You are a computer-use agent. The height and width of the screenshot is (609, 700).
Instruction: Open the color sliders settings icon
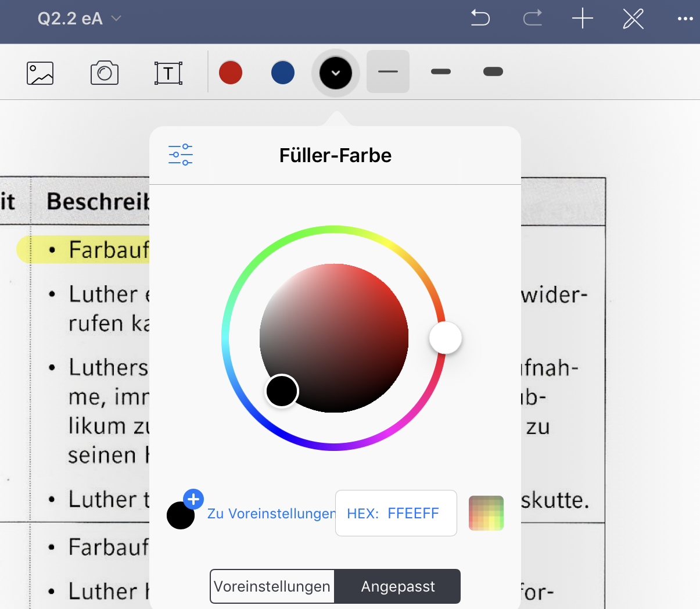(181, 155)
